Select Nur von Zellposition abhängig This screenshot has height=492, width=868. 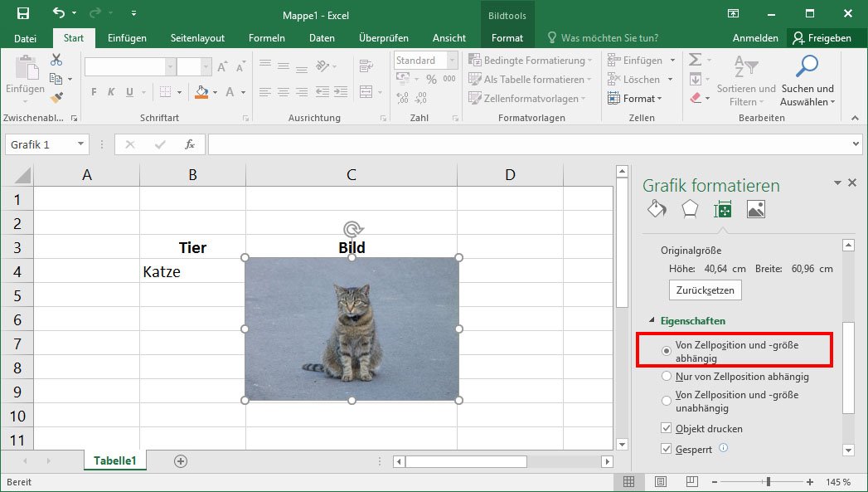click(667, 376)
